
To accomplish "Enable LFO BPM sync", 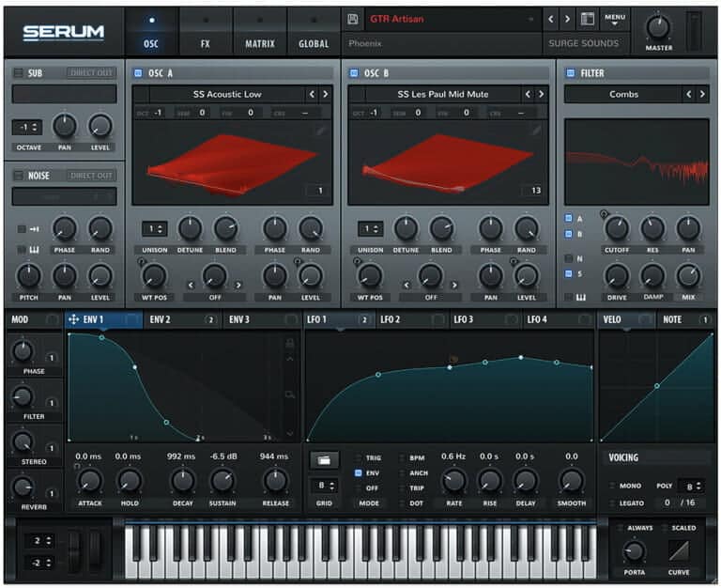I will tap(403, 457).
